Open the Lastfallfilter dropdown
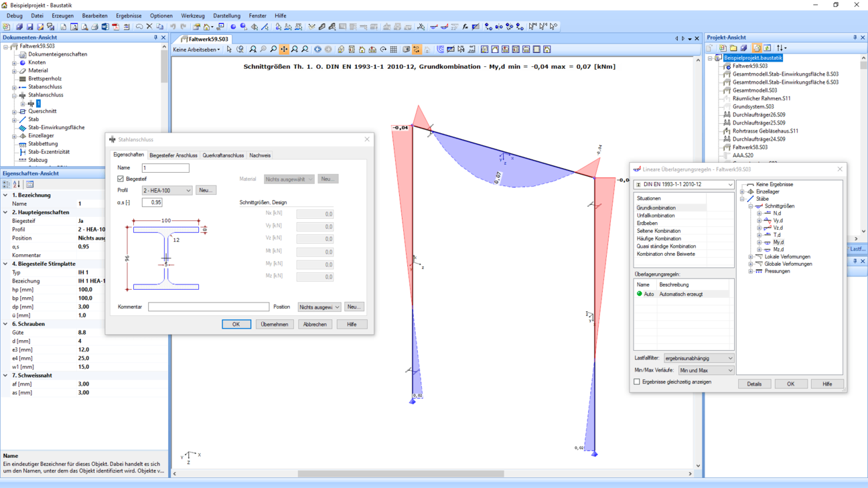Image resolution: width=868 pixels, height=488 pixels. point(699,358)
